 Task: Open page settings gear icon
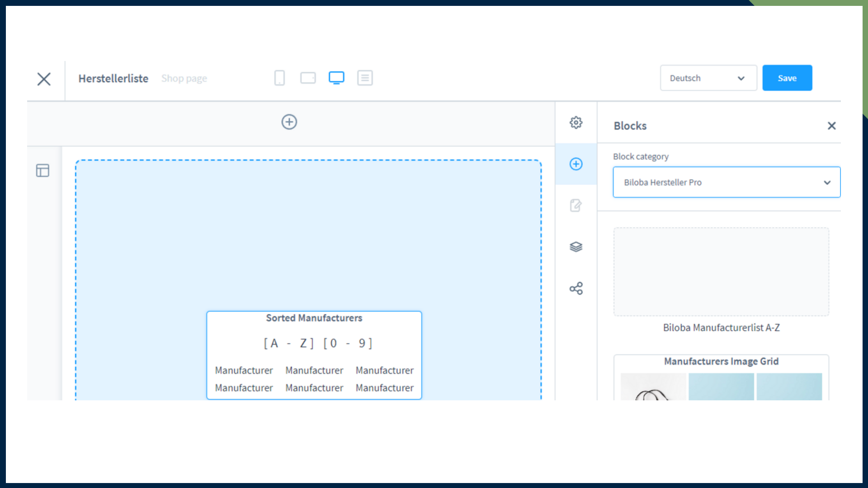tap(576, 122)
